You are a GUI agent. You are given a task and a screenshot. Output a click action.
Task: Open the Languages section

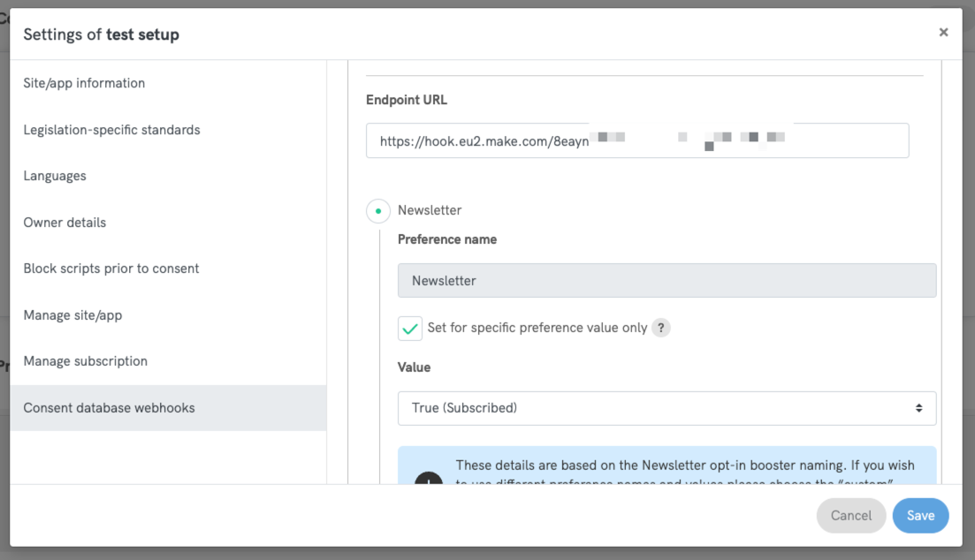[55, 176]
